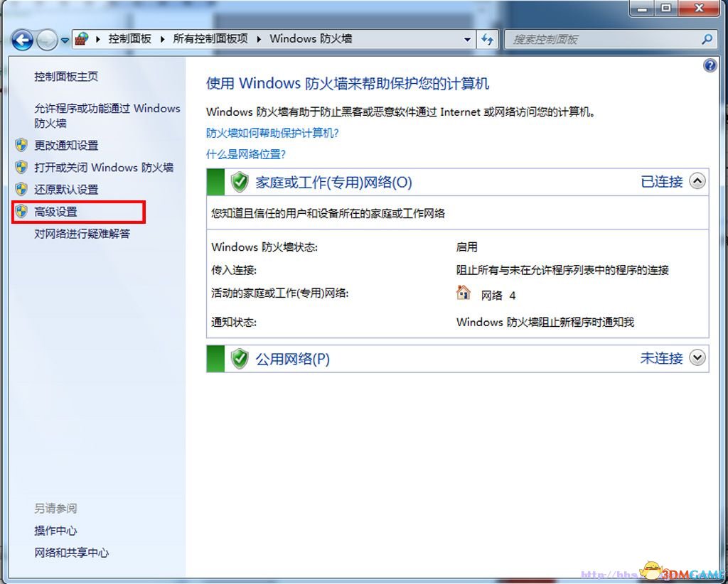Expand arrow after 控制面板 breadcrumb
Image resolution: width=728 pixels, height=584 pixels.
pyautogui.click(x=162, y=39)
